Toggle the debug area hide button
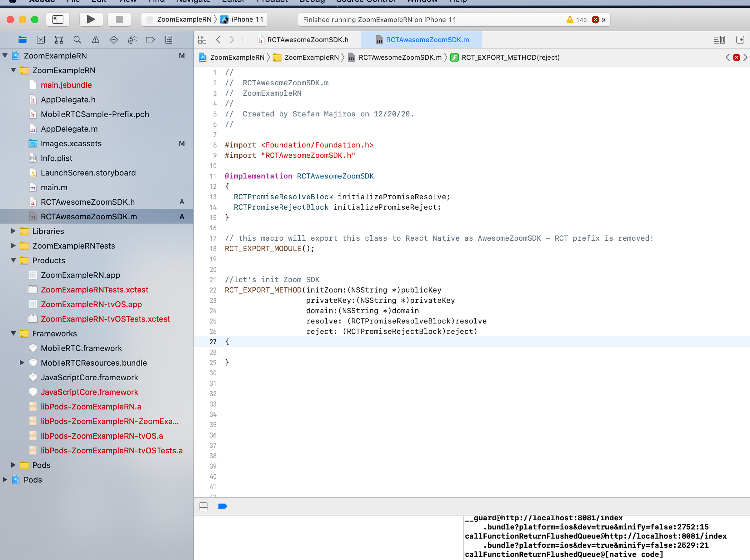Screen dimensions: 750x560 click(204, 507)
